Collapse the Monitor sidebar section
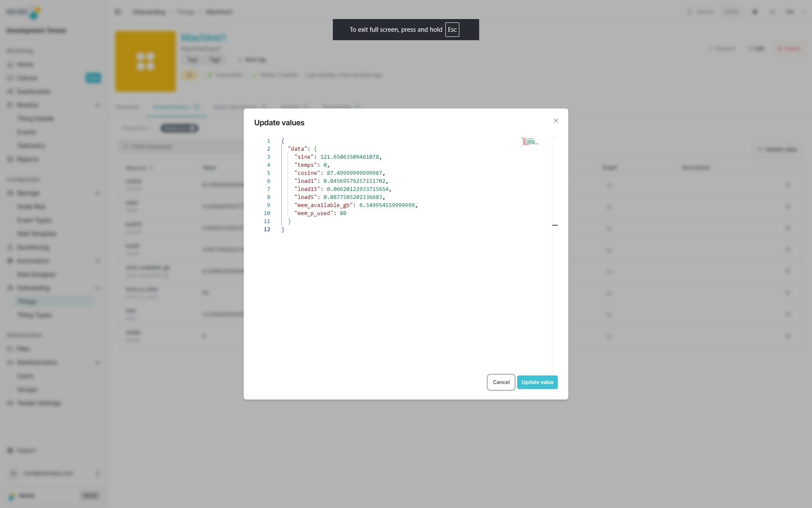This screenshot has width=812, height=508. pyautogui.click(x=98, y=105)
